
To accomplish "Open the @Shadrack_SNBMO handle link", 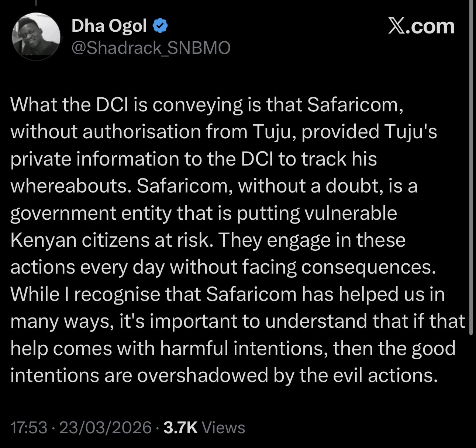I will tap(151, 48).
